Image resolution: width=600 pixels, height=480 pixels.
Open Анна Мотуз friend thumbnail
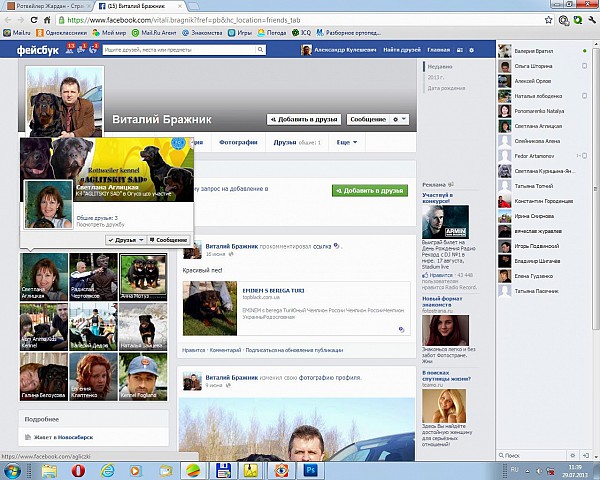tap(143, 277)
